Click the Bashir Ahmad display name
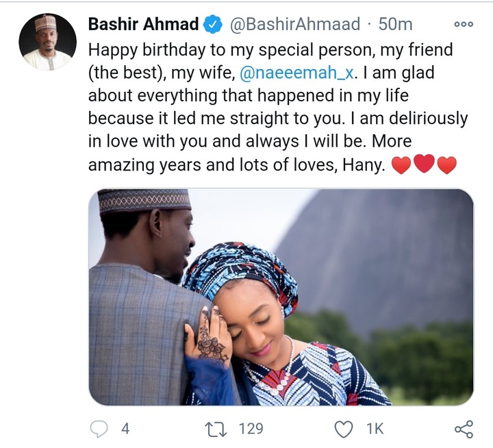This screenshot has height=448, width=493. (144, 25)
